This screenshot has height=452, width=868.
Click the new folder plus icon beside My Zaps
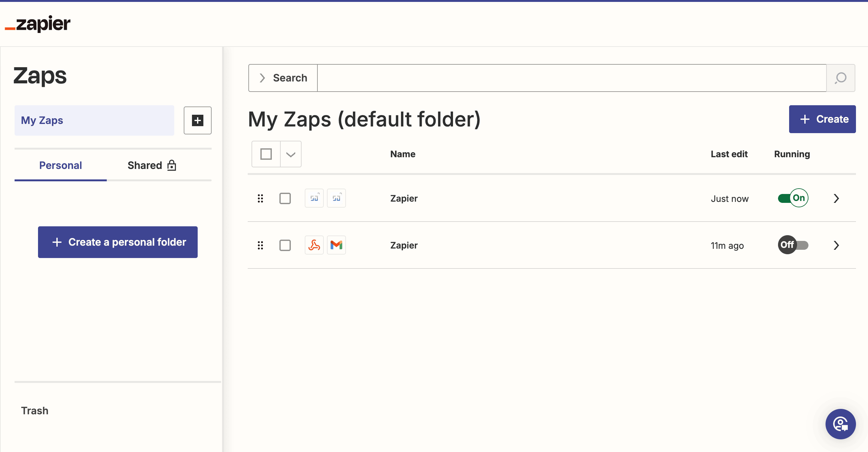[x=197, y=120]
